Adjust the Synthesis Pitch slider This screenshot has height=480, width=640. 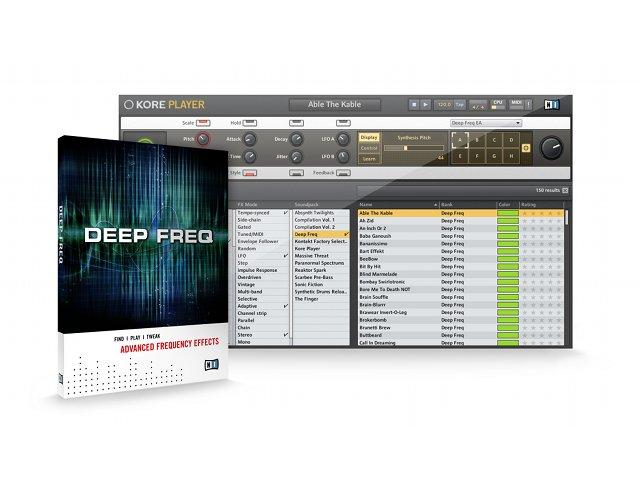[x=414, y=148]
